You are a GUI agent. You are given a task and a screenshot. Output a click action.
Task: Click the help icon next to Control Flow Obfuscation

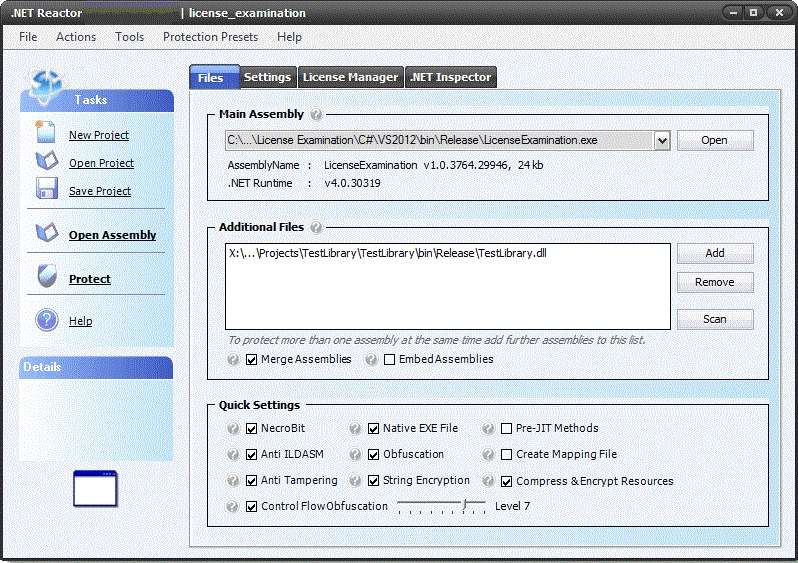[232, 506]
